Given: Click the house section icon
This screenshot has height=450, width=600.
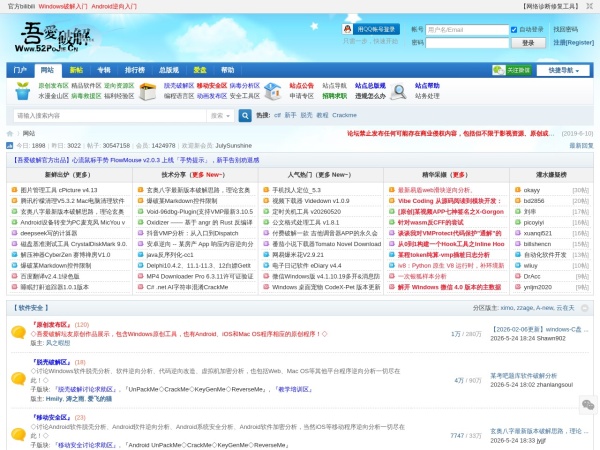Looking at the screenshot, I should [272, 91].
